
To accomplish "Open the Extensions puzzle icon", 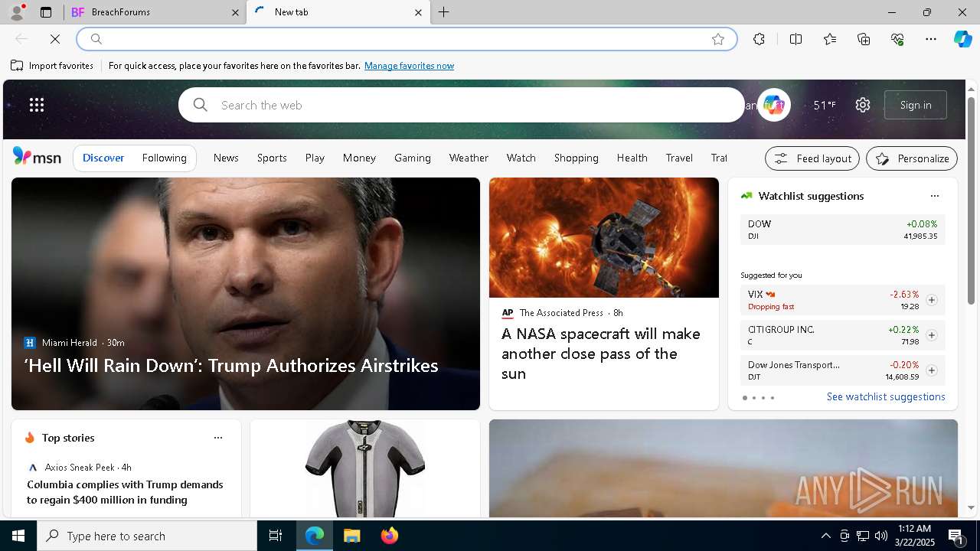I will click(x=759, y=39).
